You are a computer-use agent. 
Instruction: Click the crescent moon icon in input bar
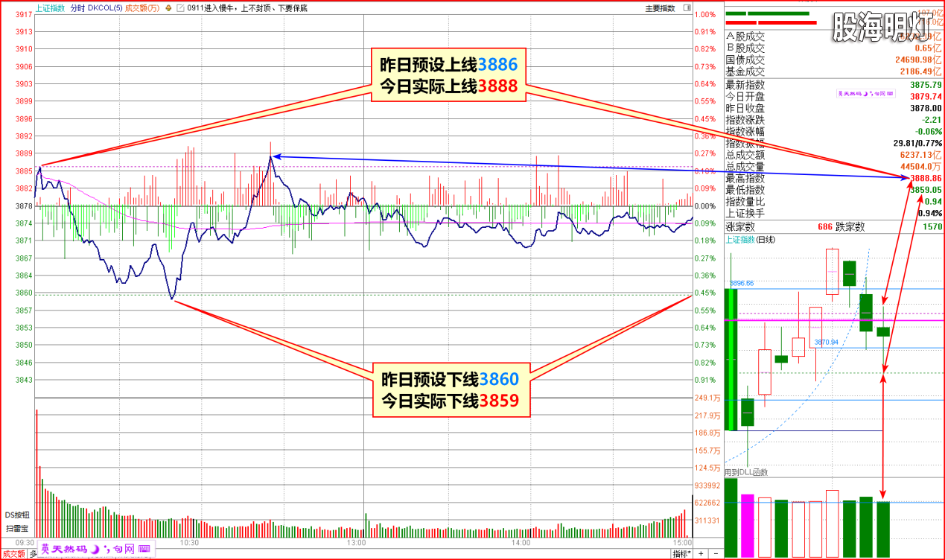click(95, 549)
